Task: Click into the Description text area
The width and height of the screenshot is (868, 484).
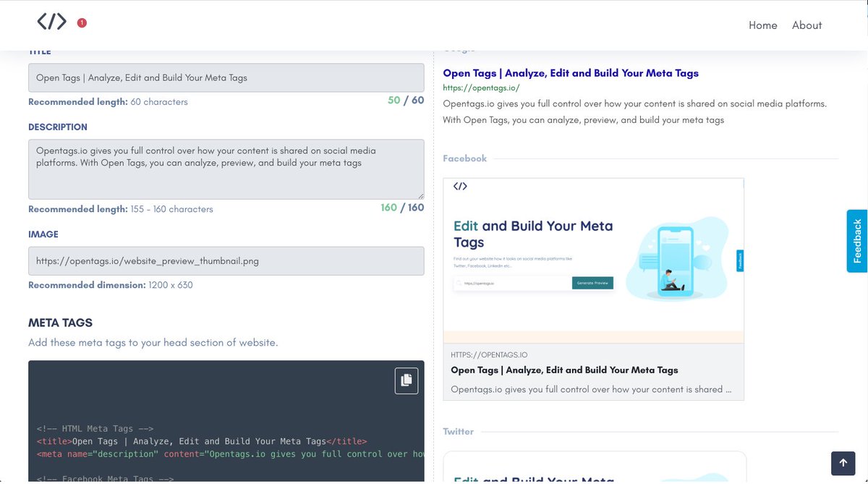Action: (x=226, y=169)
